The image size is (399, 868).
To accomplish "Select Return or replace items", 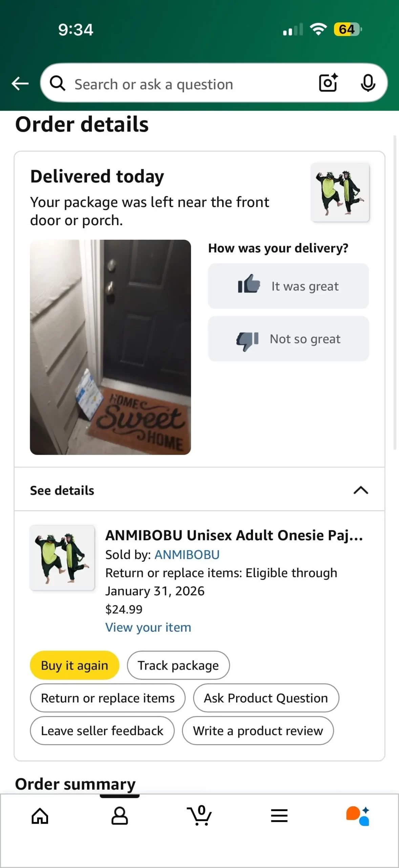I will pyautogui.click(x=108, y=698).
